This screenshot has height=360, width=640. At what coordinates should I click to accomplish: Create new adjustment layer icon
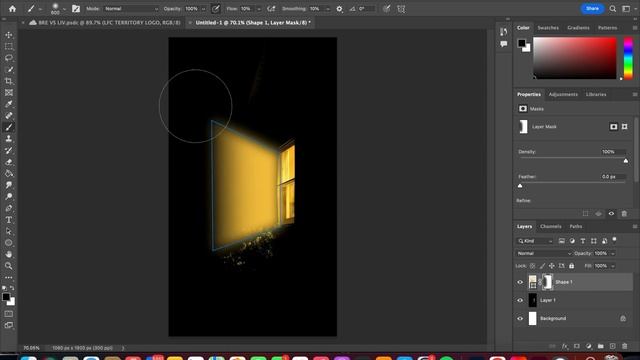coord(589,346)
